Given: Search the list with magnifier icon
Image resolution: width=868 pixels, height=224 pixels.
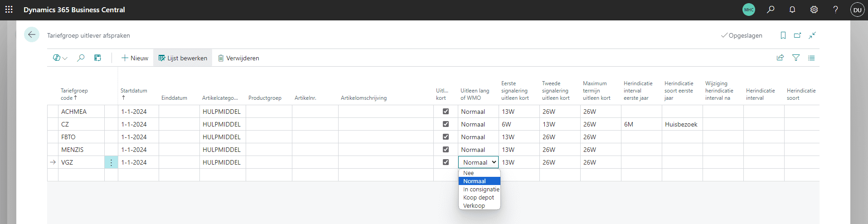Looking at the screenshot, I should click(81, 58).
